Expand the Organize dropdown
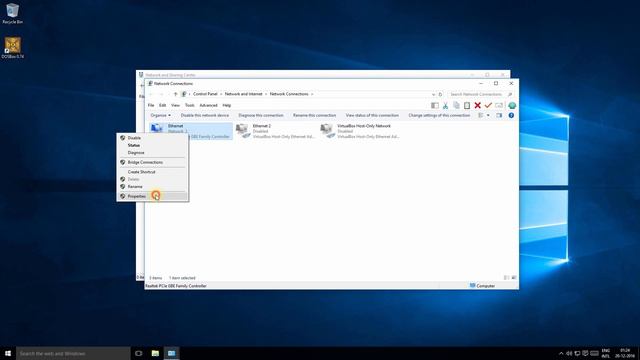Screen dimensions: 640x360 (160, 116)
